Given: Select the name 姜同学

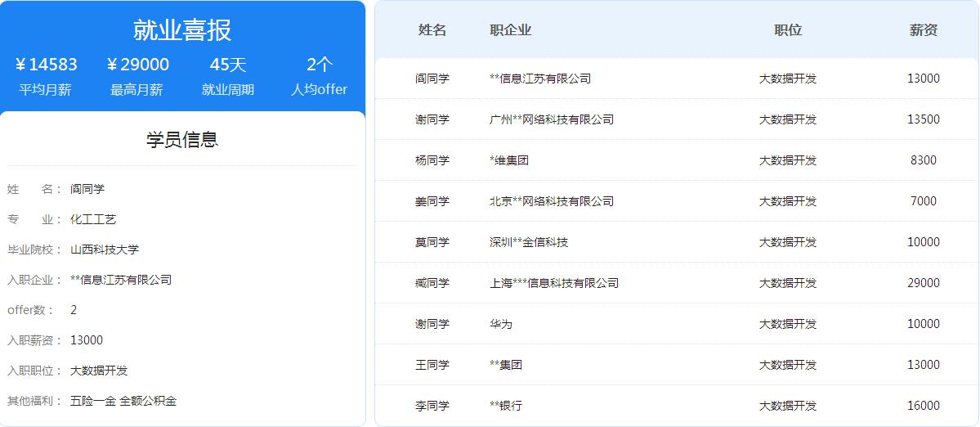Looking at the screenshot, I should click(432, 201).
